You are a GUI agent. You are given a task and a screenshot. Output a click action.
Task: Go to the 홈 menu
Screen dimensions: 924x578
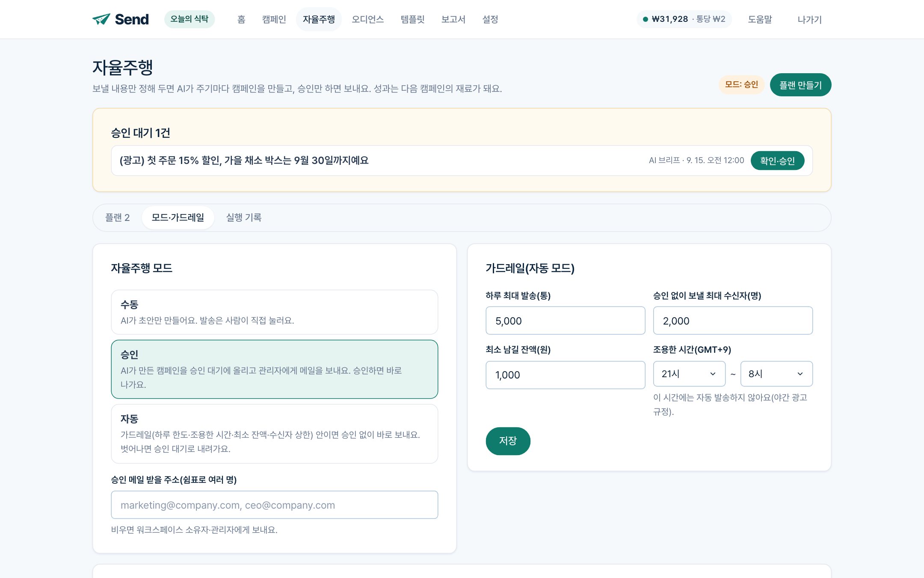click(241, 19)
